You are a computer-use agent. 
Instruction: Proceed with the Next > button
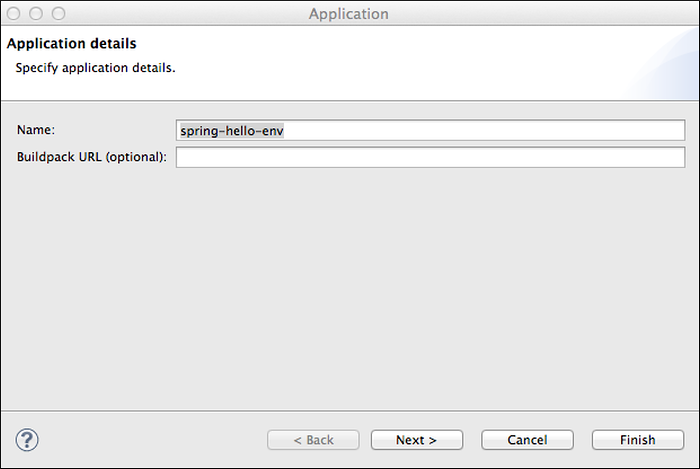click(x=416, y=440)
